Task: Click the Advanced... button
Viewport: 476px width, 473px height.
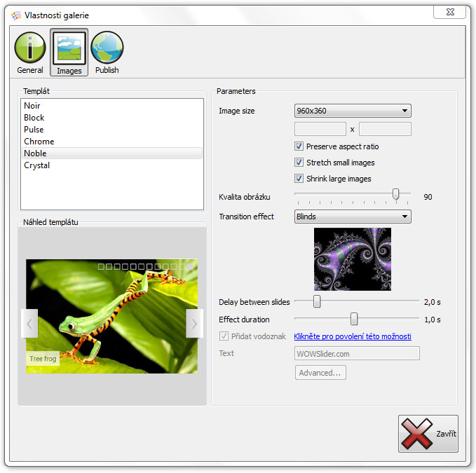Action: 320,373
